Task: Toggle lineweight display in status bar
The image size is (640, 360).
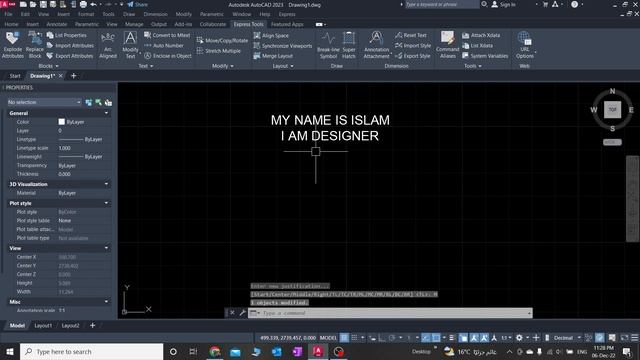Action: (451, 338)
